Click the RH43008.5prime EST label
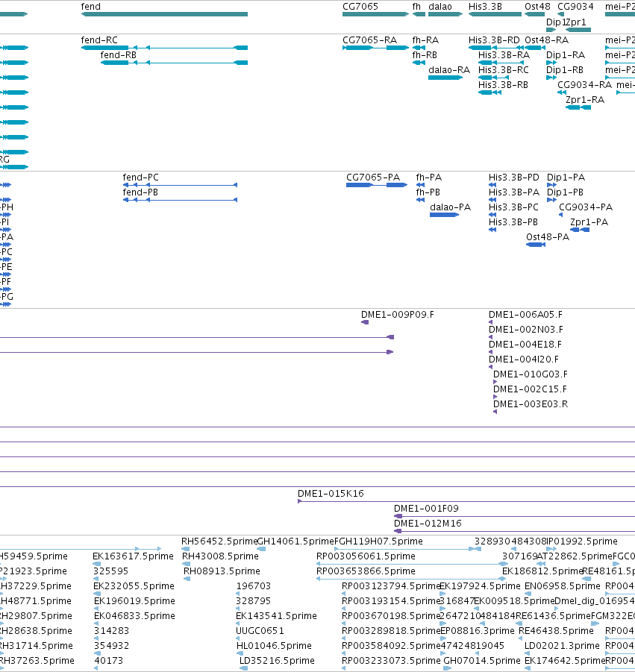This screenshot has width=635, height=672. (220, 556)
